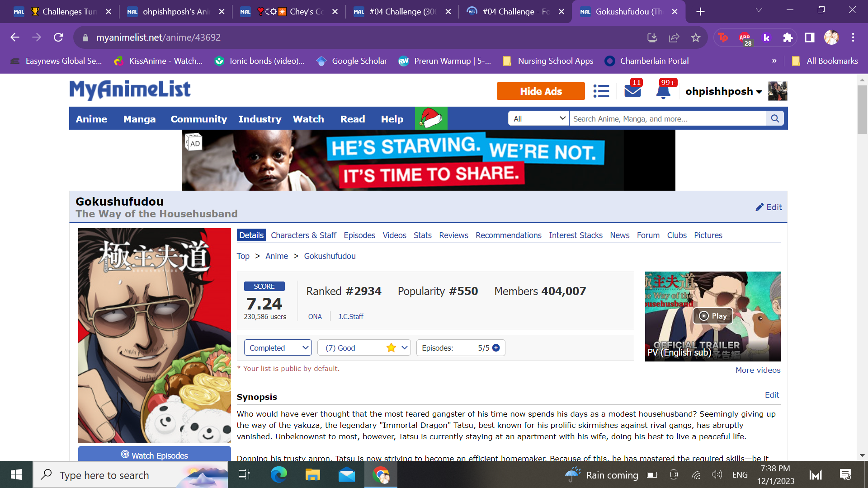Click the Hide Ads button
Image resolution: width=868 pixels, height=488 pixels.
(x=541, y=91)
